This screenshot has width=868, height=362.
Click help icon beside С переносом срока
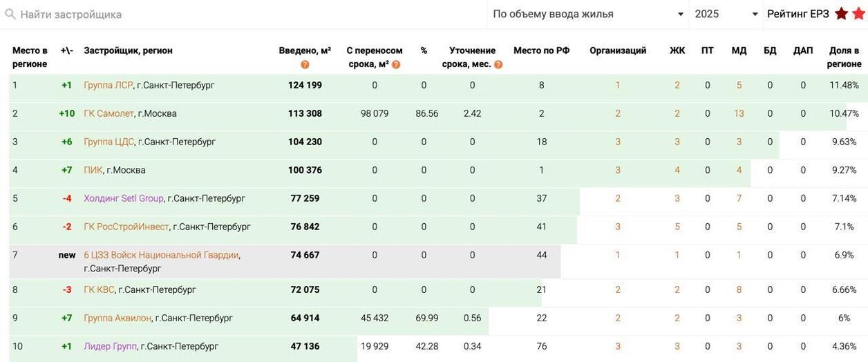tap(396, 65)
